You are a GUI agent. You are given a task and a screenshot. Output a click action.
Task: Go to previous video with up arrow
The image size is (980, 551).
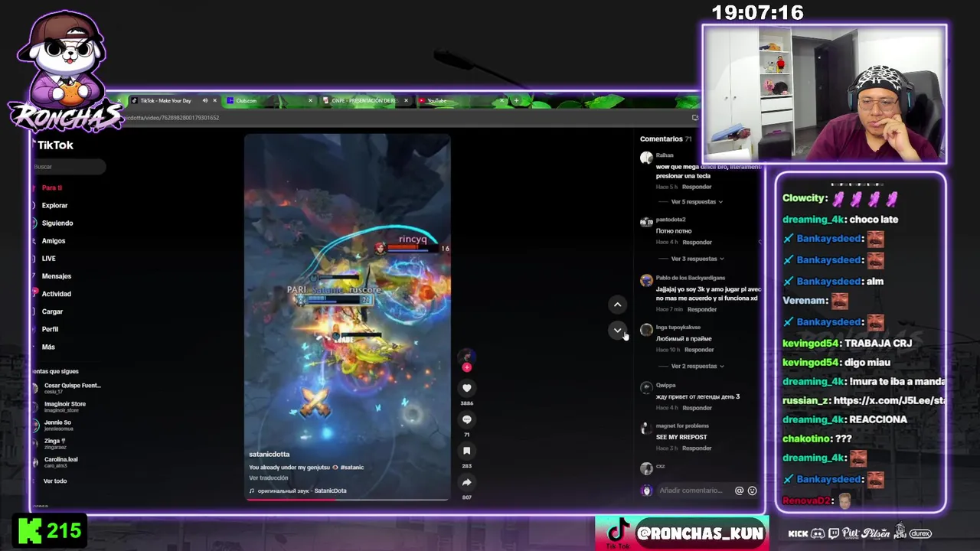[x=617, y=305]
